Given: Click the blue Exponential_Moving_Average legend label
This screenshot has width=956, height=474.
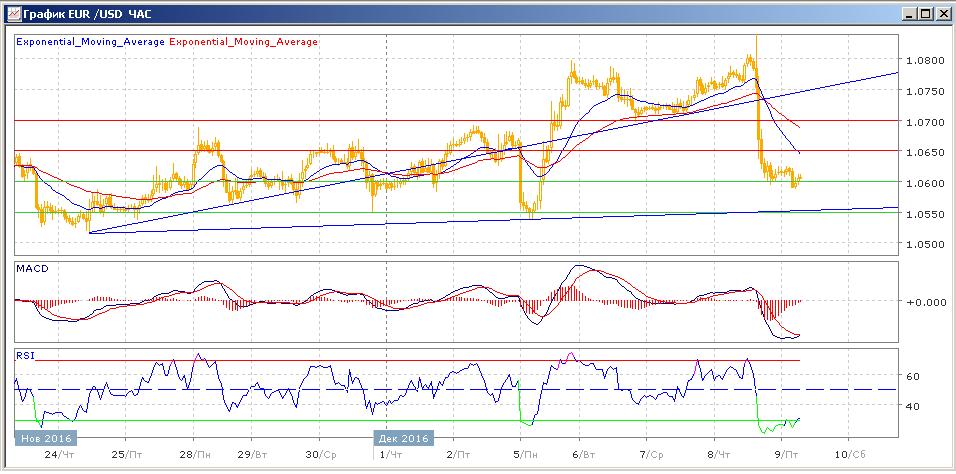Looking at the screenshot, I should 90,42.
